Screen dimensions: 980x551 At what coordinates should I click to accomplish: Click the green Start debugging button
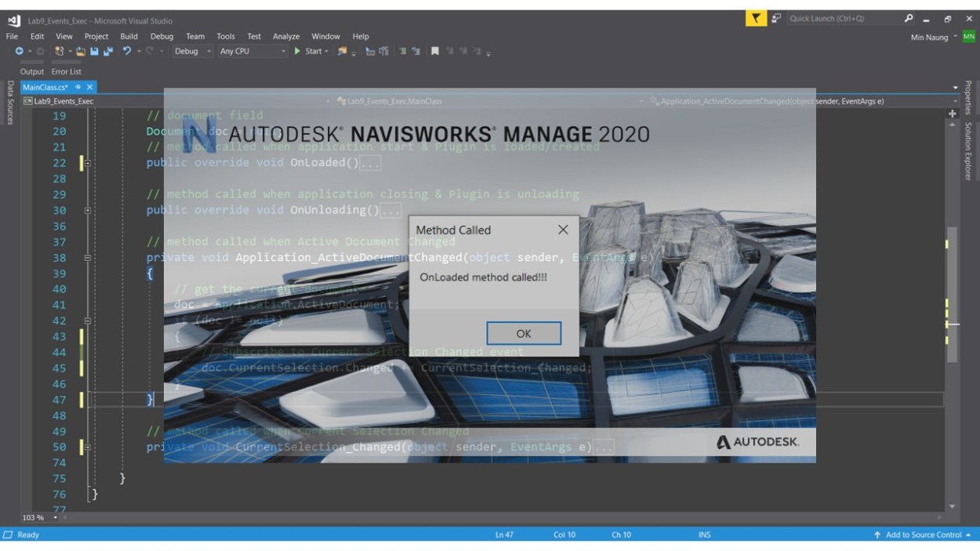click(x=310, y=52)
